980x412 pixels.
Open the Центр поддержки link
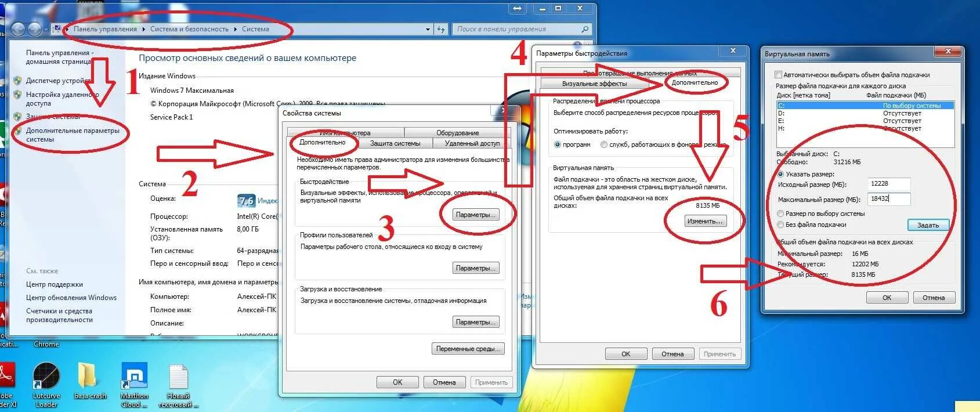(x=54, y=284)
